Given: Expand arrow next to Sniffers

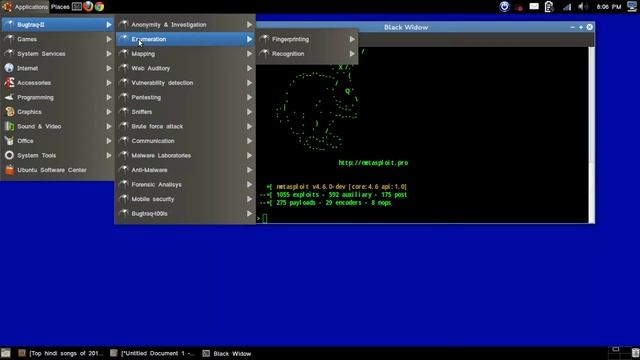Looking at the screenshot, I should tap(249, 112).
